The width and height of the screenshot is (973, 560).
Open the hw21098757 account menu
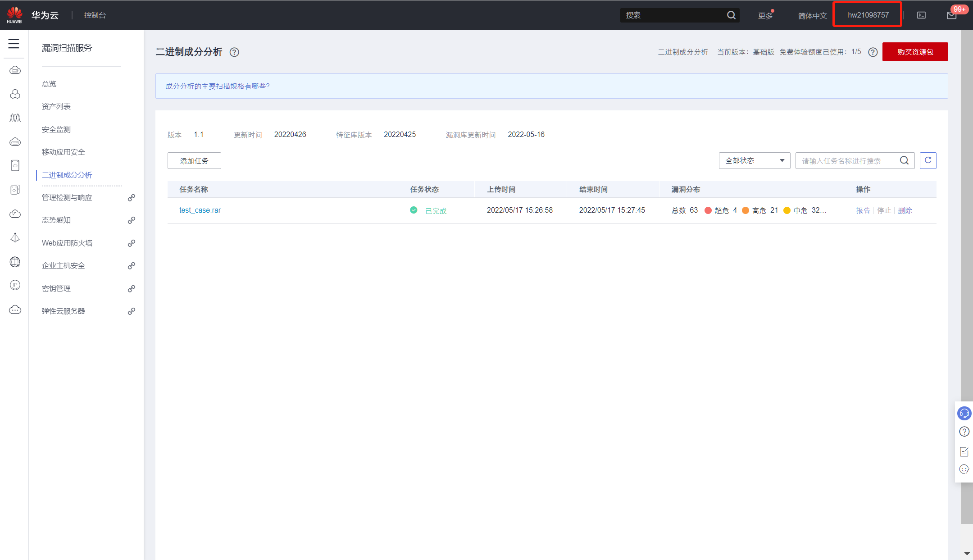[868, 15]
